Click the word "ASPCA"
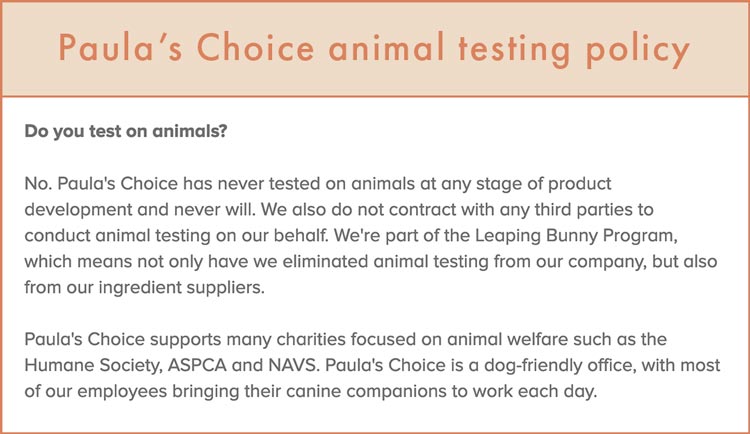 tap(197, 366)
